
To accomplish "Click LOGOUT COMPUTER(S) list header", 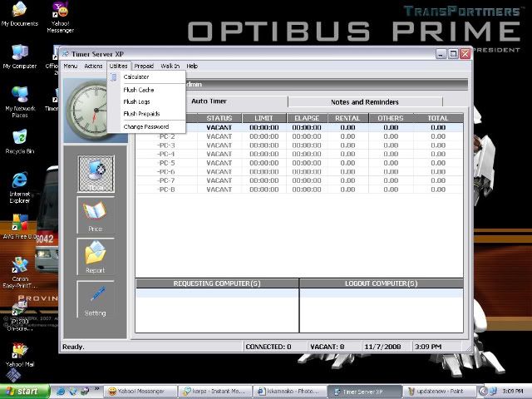I will [382, 283].
